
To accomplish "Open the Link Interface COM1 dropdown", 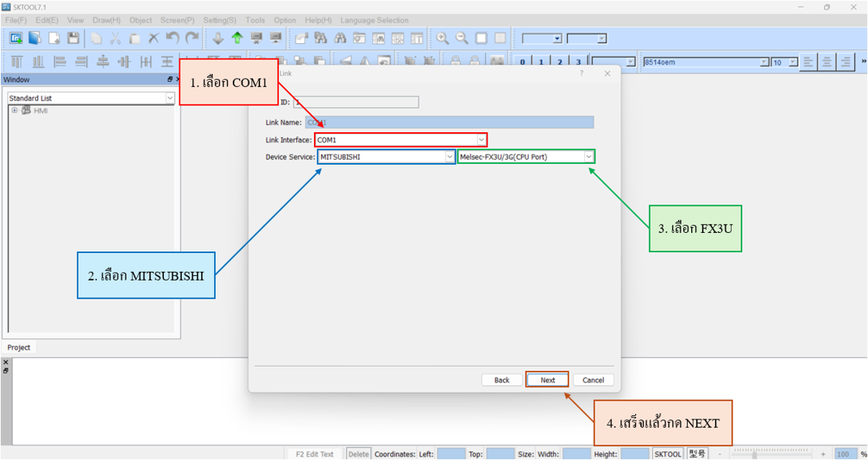I will point(481,140).
